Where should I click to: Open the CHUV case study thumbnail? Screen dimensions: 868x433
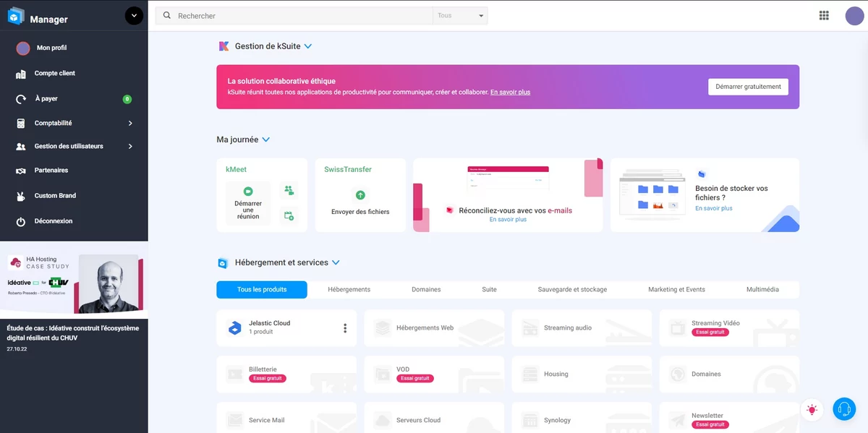74,280
